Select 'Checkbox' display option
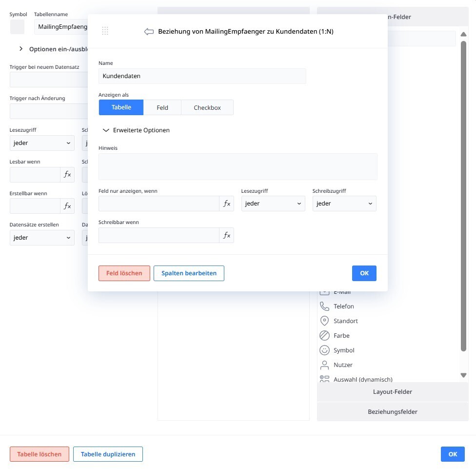This screenshot has width=476, height=470. coord(207,107)
